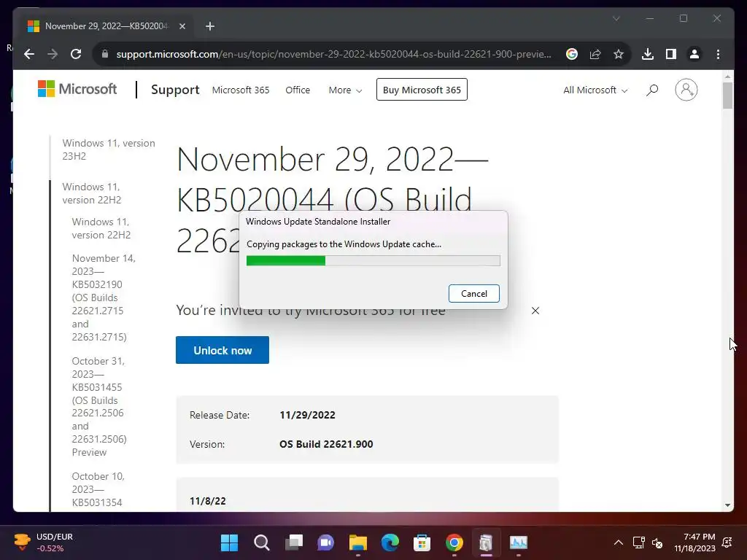Open the October 31, 2023 KB5031455 Preview article
This screenshot has height=560, width=747.
(x=99, y=407)
